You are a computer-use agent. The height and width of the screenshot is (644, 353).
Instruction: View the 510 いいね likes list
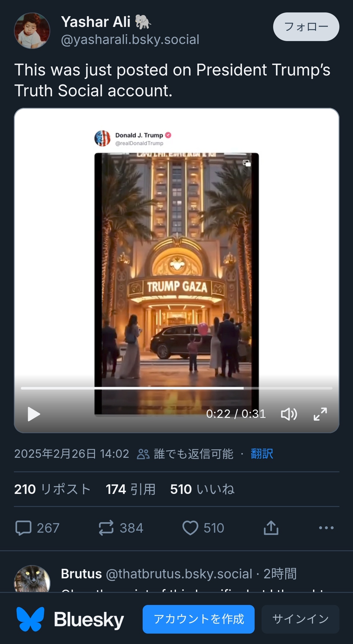pyautogui.click(x=202, y=489)
